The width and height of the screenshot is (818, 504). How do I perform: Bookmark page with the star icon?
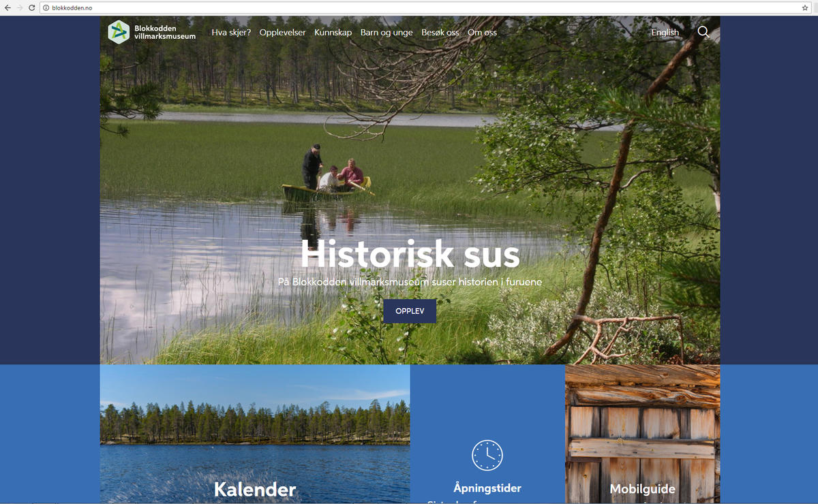tap(805, 7)
